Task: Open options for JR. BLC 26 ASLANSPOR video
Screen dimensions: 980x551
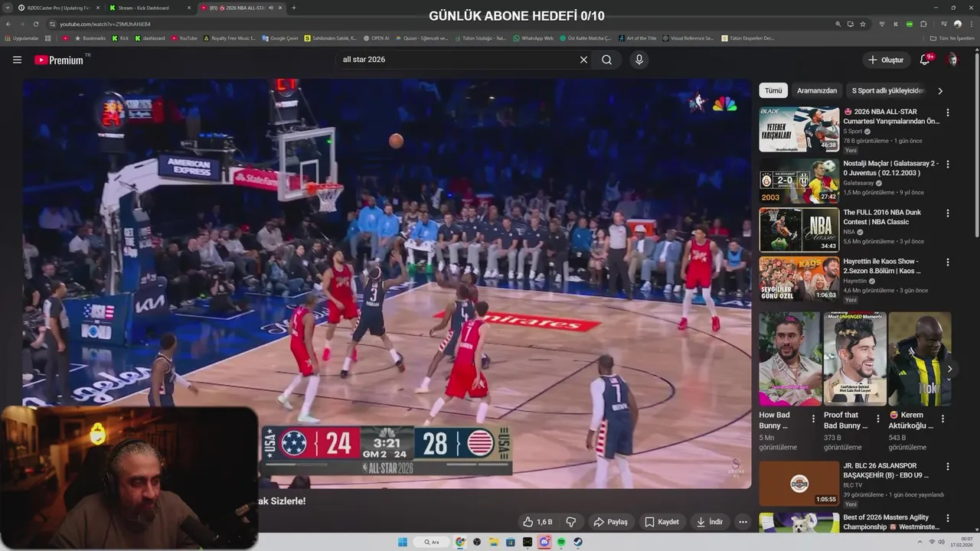Action: (x=948, y=467)
